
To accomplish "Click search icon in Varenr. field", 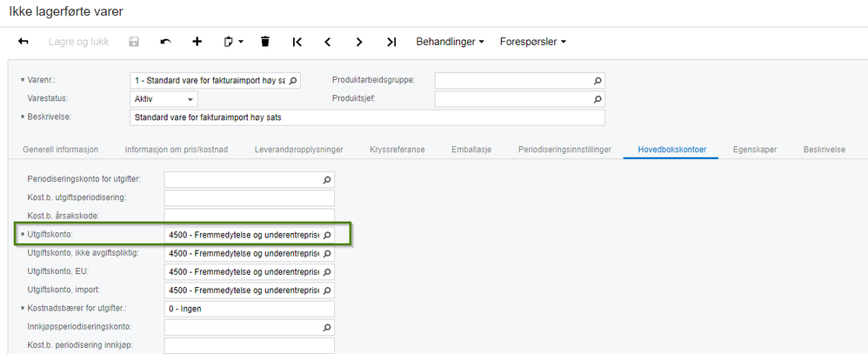I will (x=293, y=81).
